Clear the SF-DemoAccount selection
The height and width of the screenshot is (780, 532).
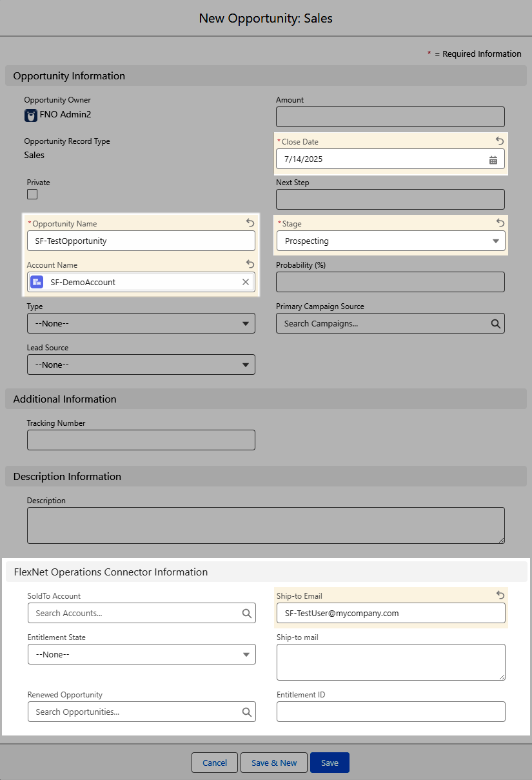tap(246, 282)
